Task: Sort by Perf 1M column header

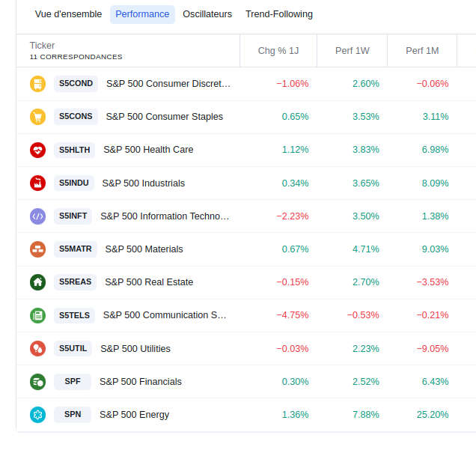Action: point(422,51)
